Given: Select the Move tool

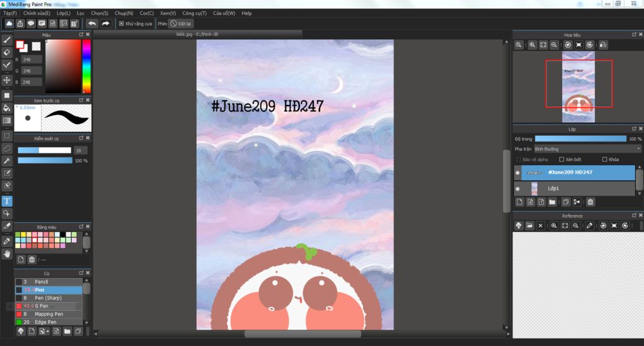Looking at the screenshot, I should point(6,80).
